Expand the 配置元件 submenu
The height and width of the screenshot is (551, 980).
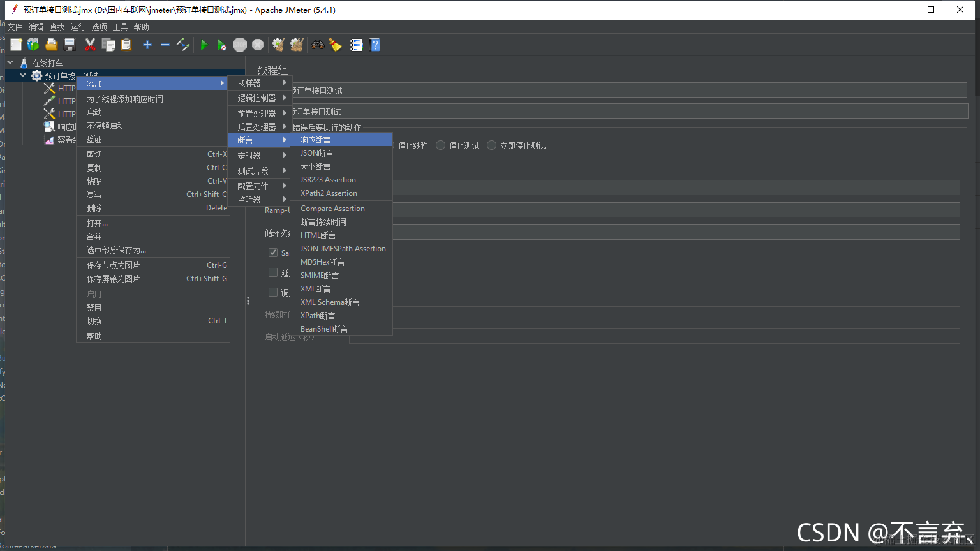(260, 186)
